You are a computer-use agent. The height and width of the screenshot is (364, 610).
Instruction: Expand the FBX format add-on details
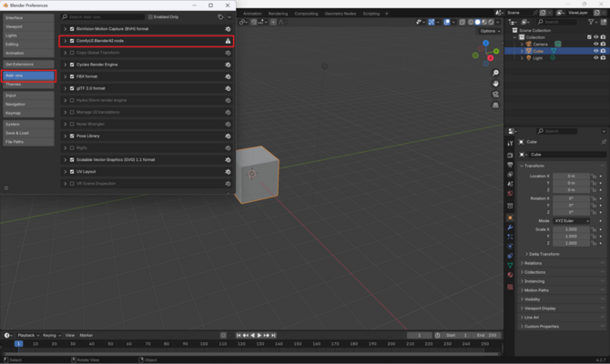tap(65, 76)
